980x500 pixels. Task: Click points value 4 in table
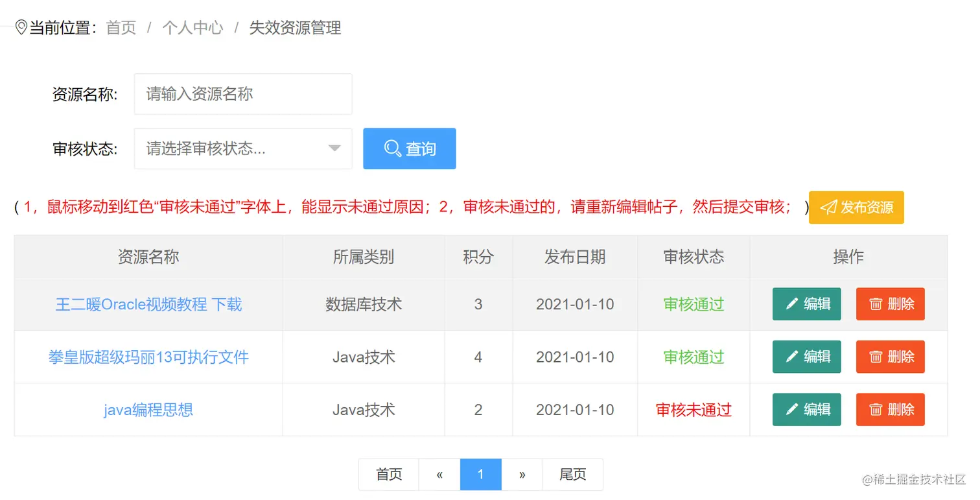[478, 357]
